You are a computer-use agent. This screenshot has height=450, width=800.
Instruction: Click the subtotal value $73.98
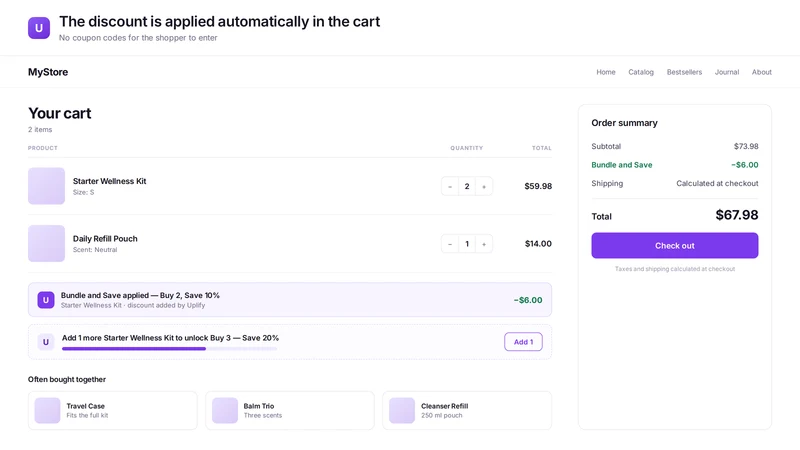pos(746,146)
